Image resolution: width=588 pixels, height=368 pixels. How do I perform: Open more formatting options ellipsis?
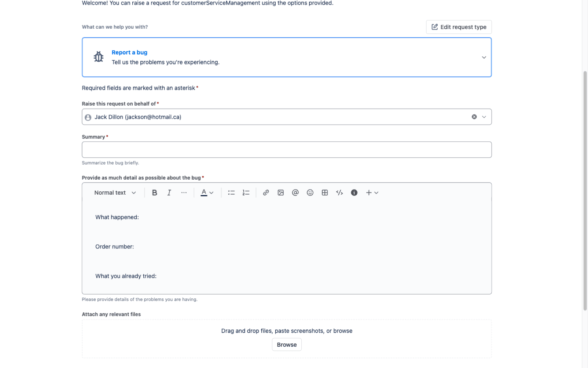(184, 192)
